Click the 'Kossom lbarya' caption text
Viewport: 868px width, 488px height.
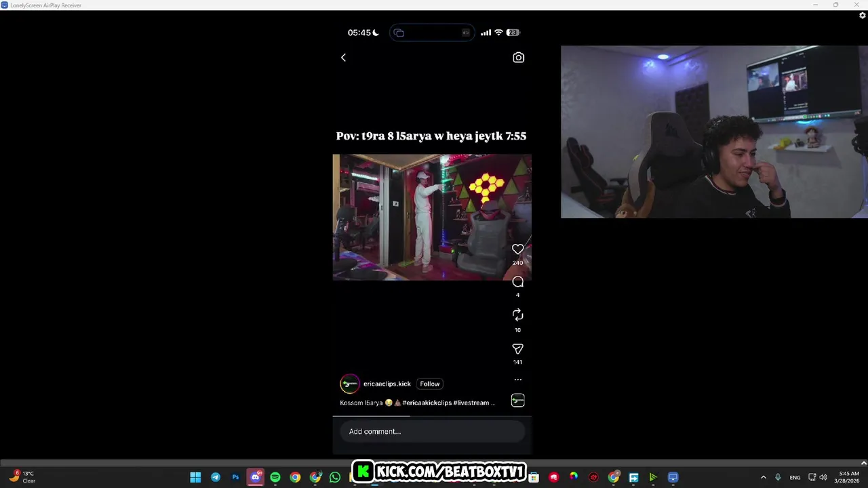click(x=361, y=403)
